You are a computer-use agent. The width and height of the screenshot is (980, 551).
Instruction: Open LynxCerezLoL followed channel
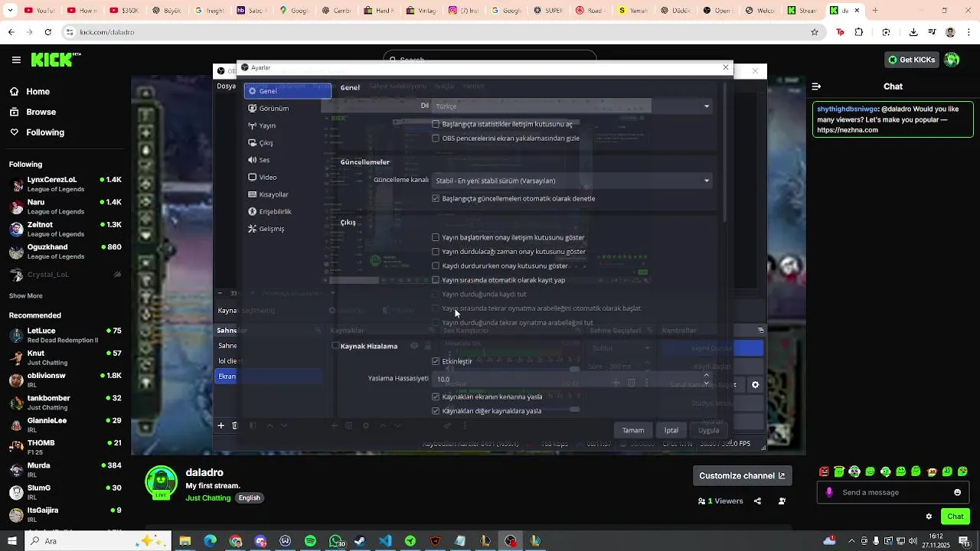[65, 184]
